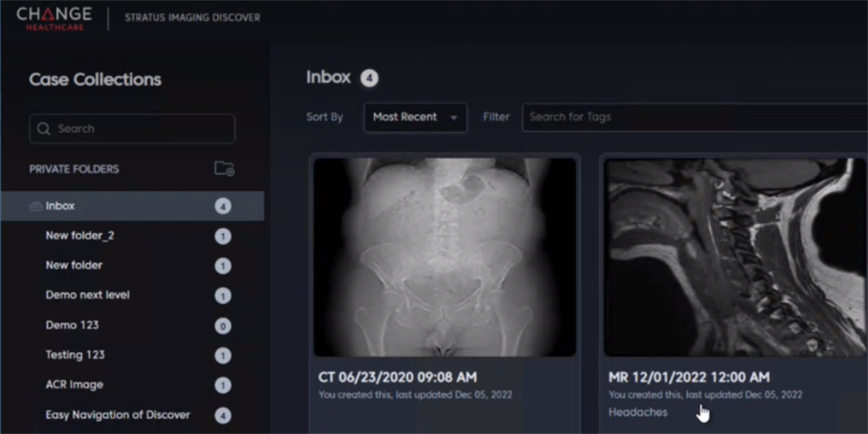868x434 pixels.
Task: Open the CT abdomen scan thumbnail
Action: [x=445, y=257]
